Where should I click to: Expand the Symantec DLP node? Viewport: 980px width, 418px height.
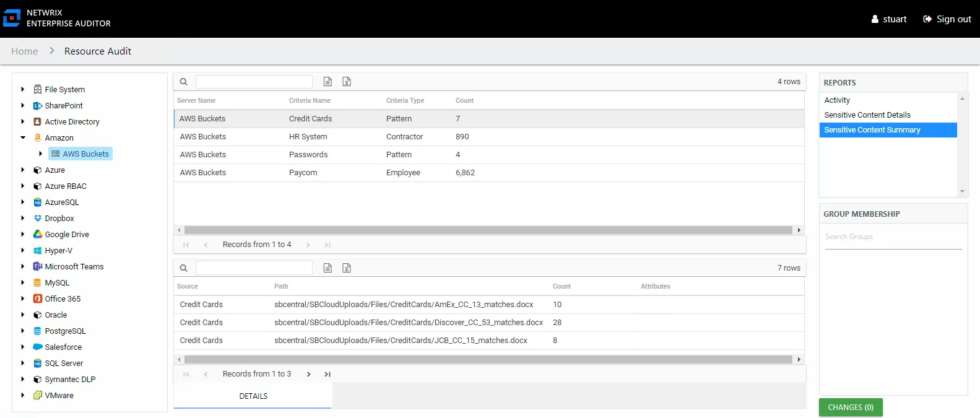coord(23,379)
